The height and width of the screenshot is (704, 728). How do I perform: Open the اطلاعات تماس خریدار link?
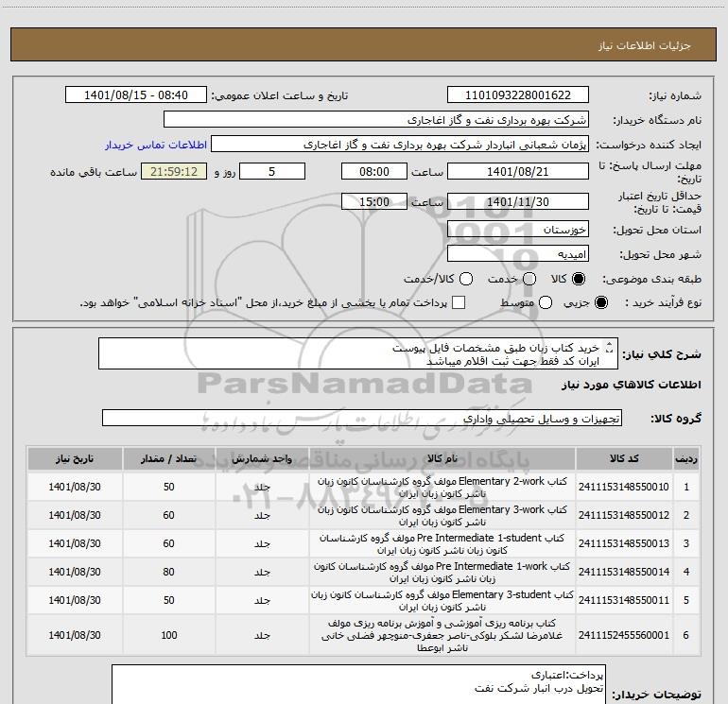[x=156, y=145]
